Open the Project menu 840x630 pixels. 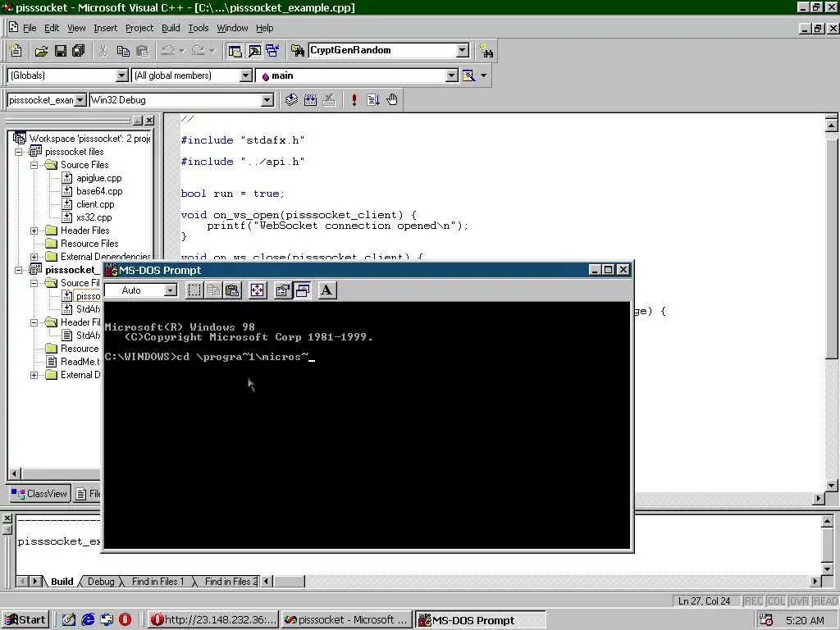click(x=139, y=28)
